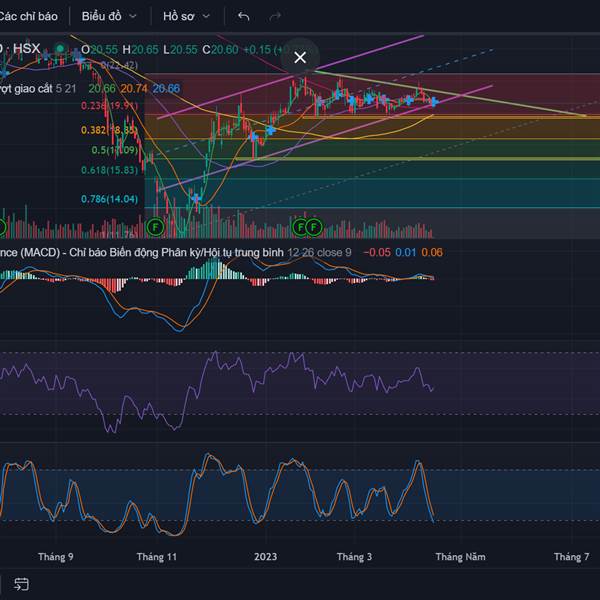
Task: Undo the last chart action
Action: tap(244, 16)
